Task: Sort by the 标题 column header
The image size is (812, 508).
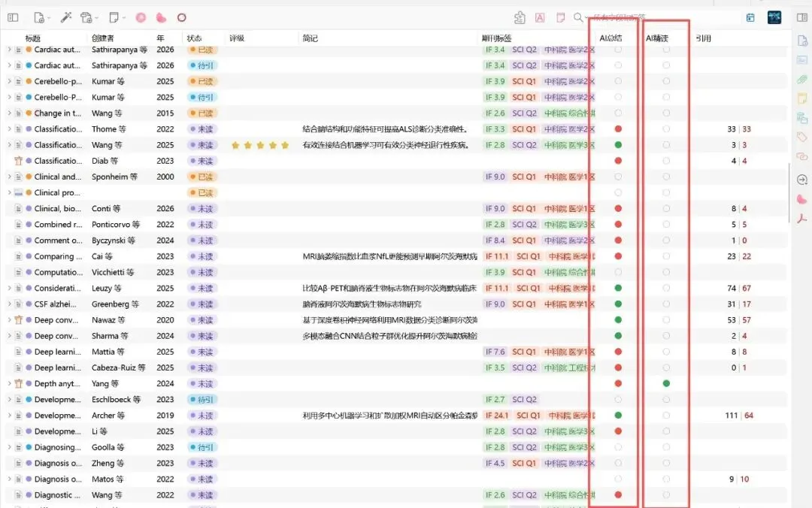Action: [x=32, y=38]
